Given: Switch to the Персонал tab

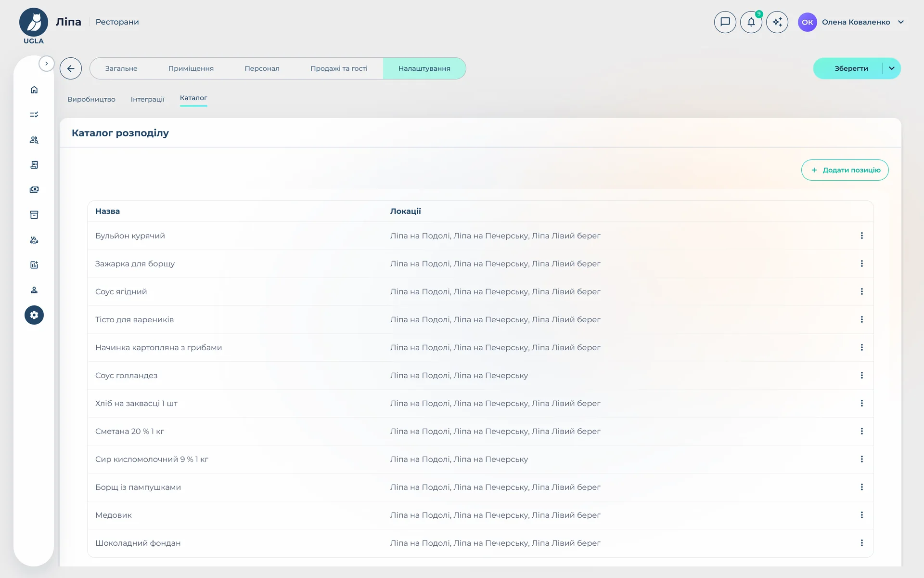Looking at the screenshot, I should point(262,68).
